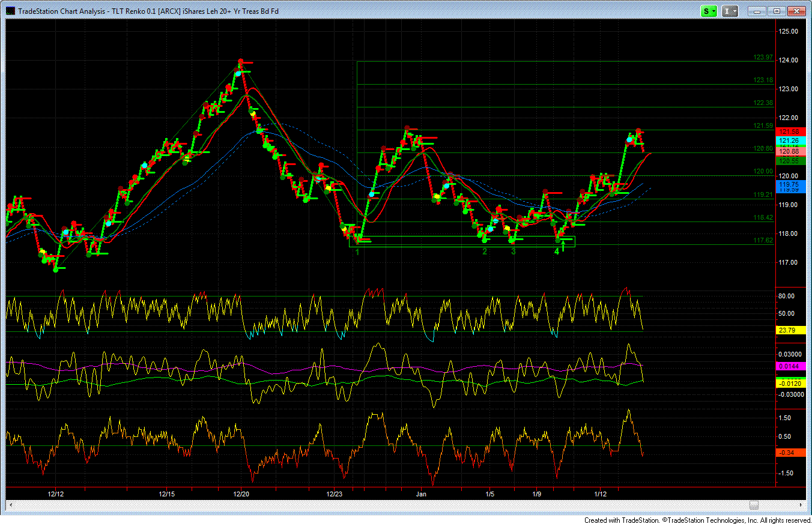
Task: Click the red 121.58 price marker
Action: click(790, 131)
